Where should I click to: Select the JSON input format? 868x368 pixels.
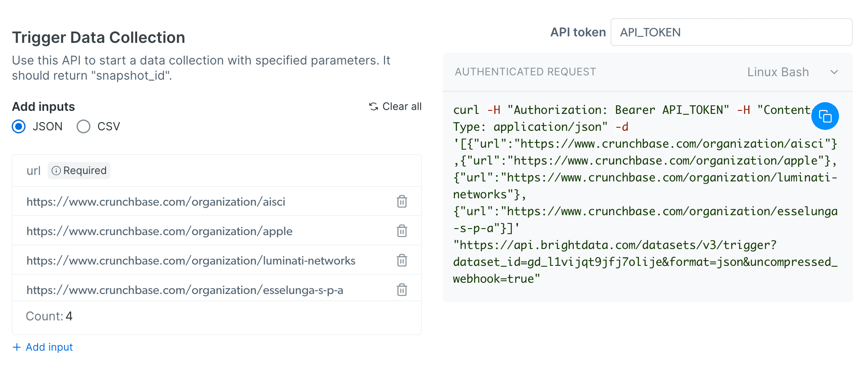[x=19, y=126]
